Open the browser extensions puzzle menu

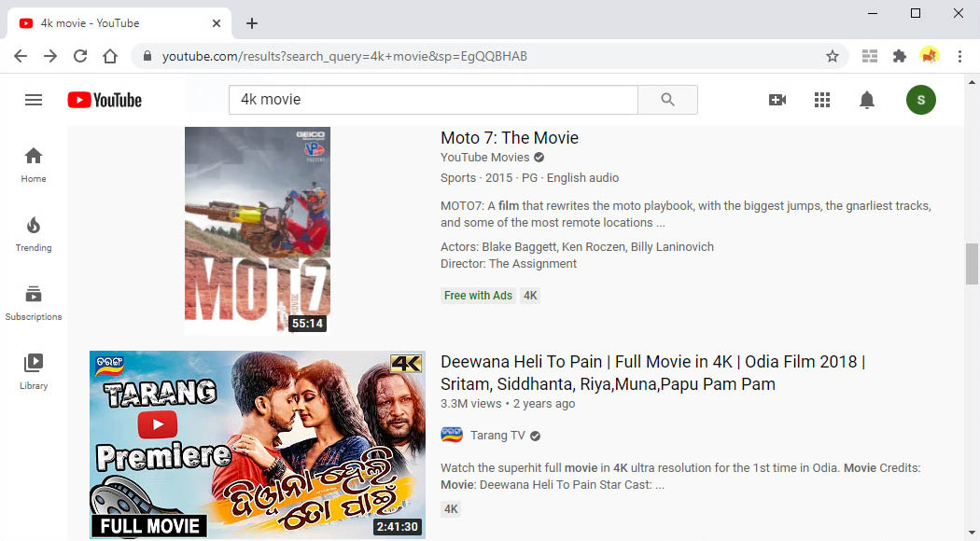pyautogui.click(x=899, y=56)
